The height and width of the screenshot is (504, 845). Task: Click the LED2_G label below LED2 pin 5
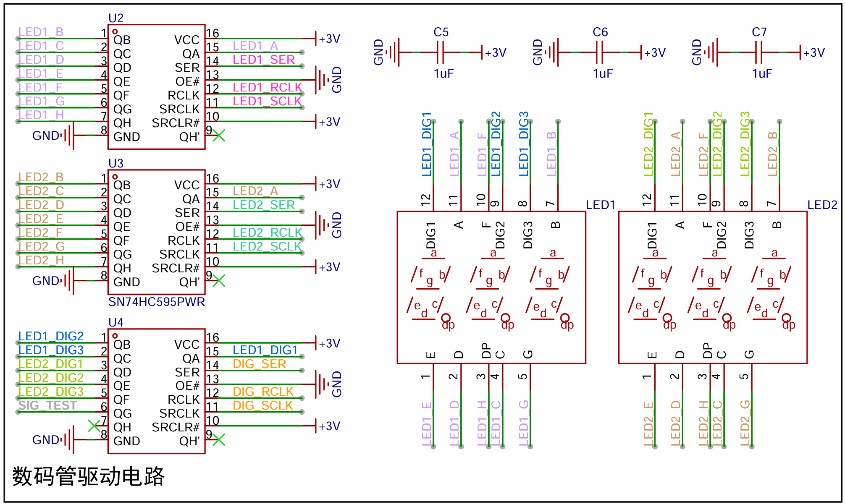pos(745,423)
